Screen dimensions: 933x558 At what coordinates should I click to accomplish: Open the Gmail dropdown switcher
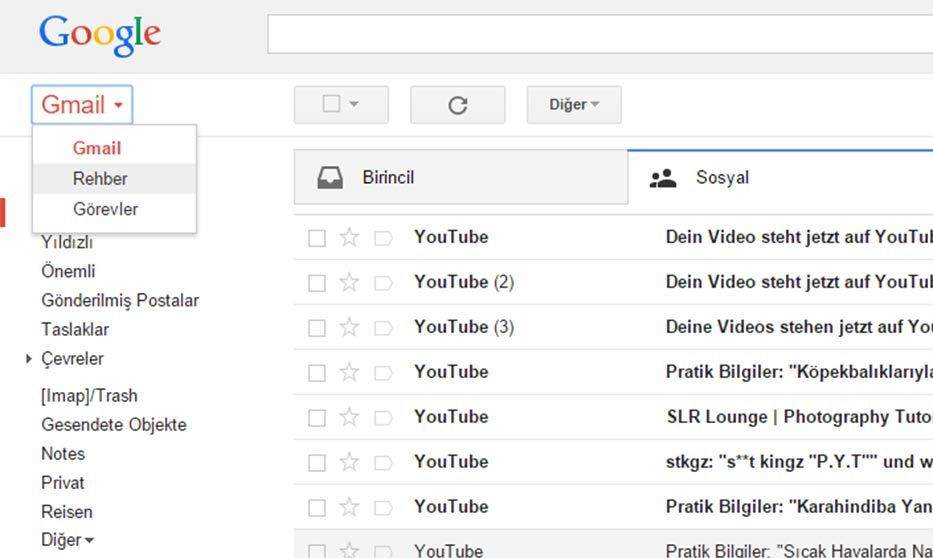click(x=82, y=105)
